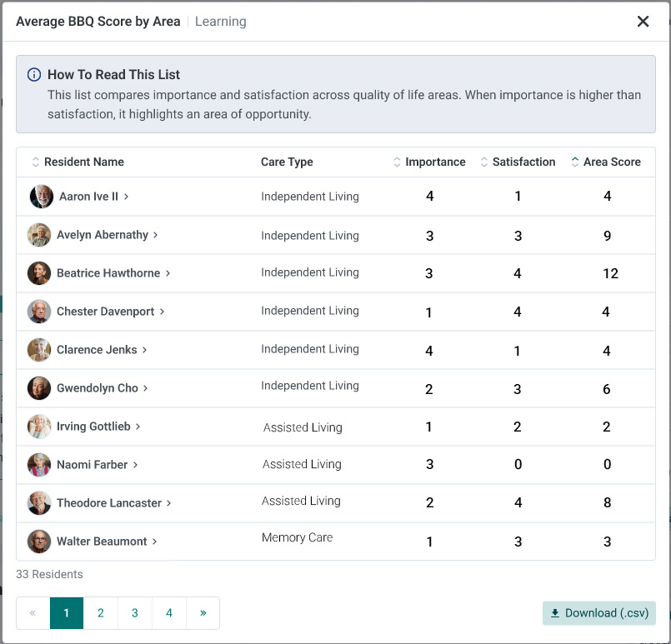Sort by Resident Name column arrows
The image size is (671, 644).
[36, 162]
